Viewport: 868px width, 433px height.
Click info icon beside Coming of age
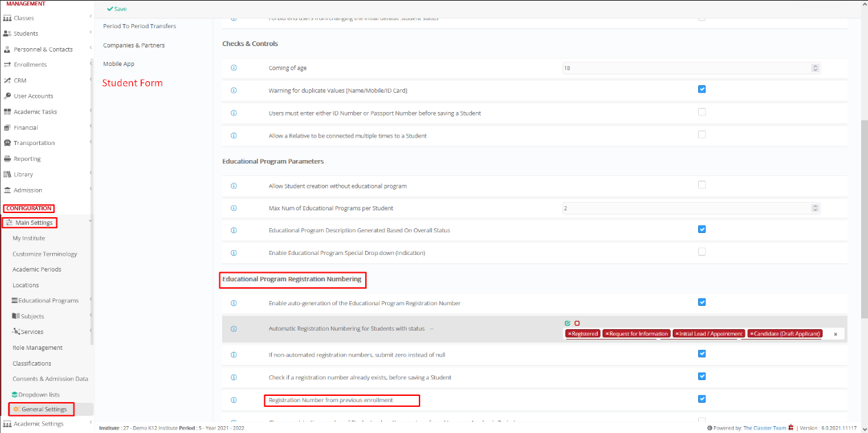point(234,68)
